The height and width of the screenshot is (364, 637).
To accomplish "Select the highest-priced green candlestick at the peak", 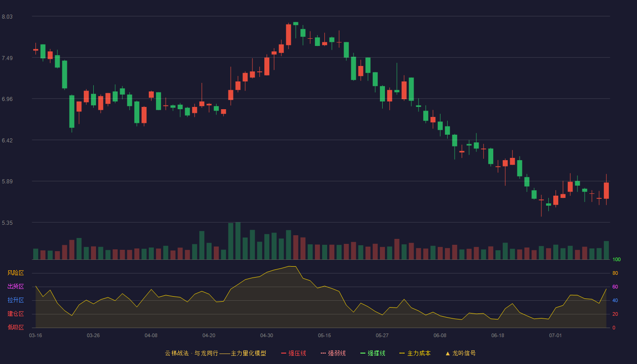I will click(296, 24).
